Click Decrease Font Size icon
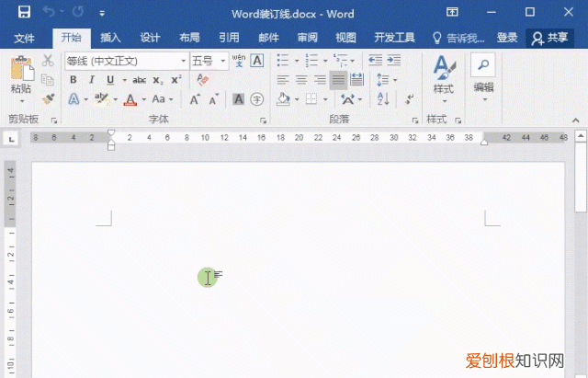 [214, 99]
